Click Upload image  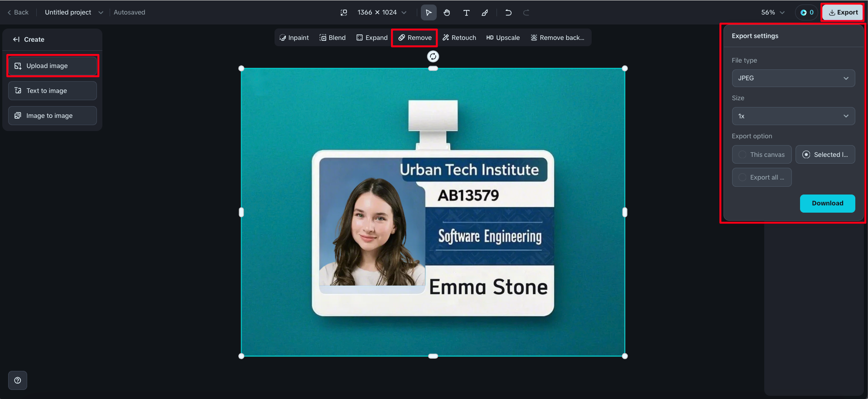coord(53,66)
